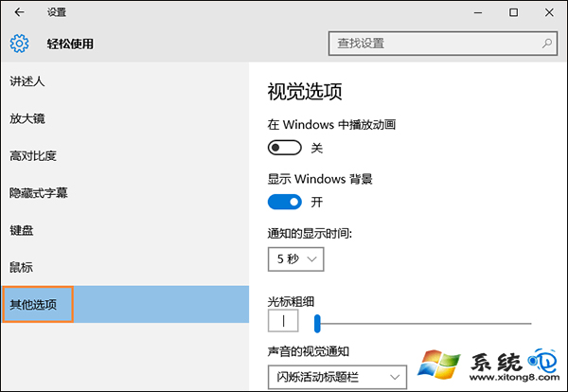Viewport: 568px width, 392px height.
Task: Close the Settings window
Action: click(x=549, y=12)
